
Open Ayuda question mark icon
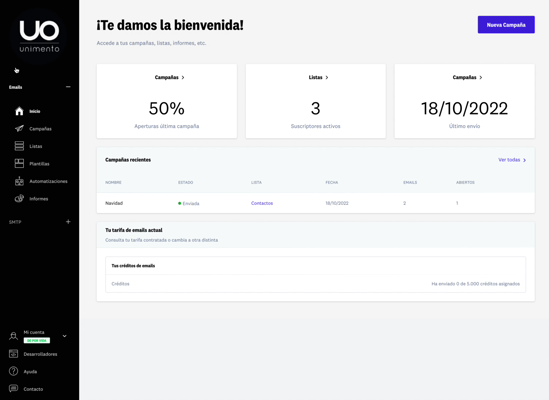click(13, 371)
